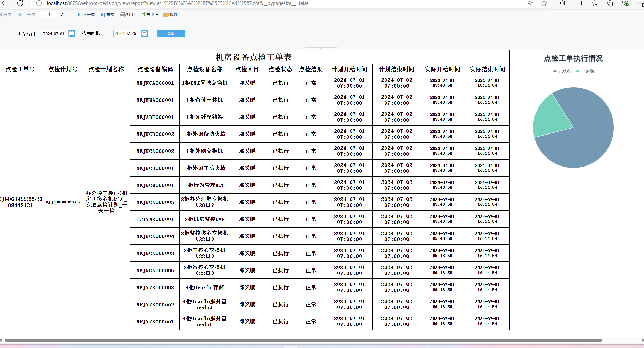Click the 实际结束时间 column header

pyautogui.click(x=487, y=69)
